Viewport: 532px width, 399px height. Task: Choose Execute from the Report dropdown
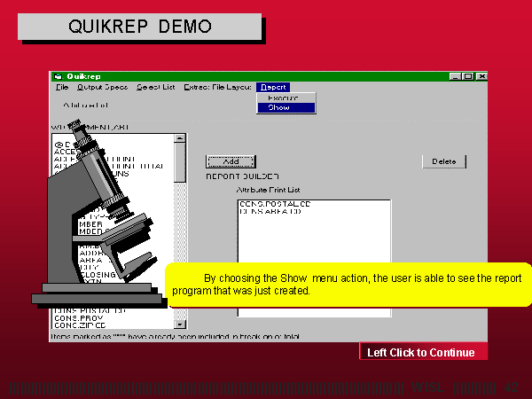pos(283,98)
